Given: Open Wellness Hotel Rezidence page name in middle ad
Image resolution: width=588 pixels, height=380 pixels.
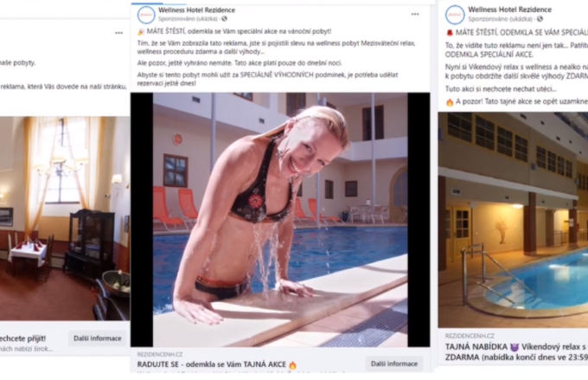Looking at the screenshot, I should coord(196,10).
